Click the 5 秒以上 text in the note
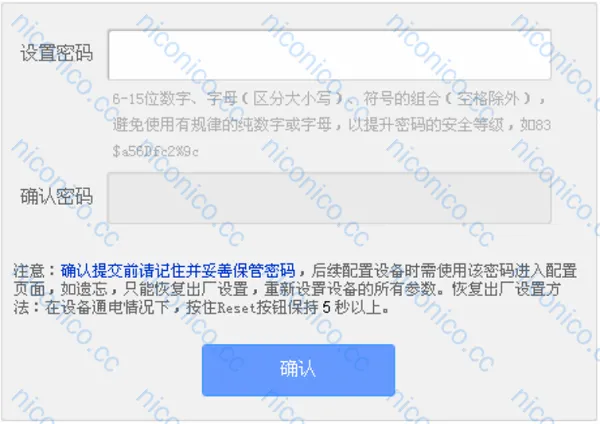 pyautogui.click(x=352, y=308)
